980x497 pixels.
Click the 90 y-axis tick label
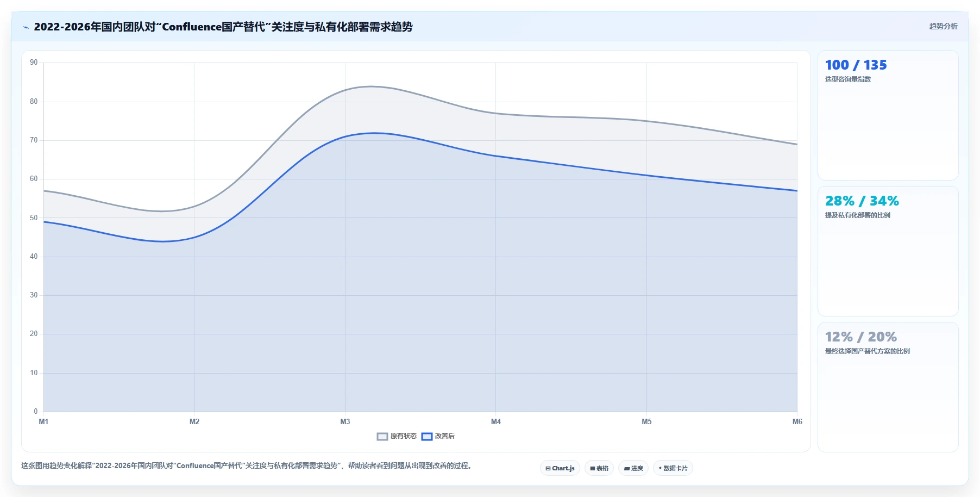click(x=34, y=63)
